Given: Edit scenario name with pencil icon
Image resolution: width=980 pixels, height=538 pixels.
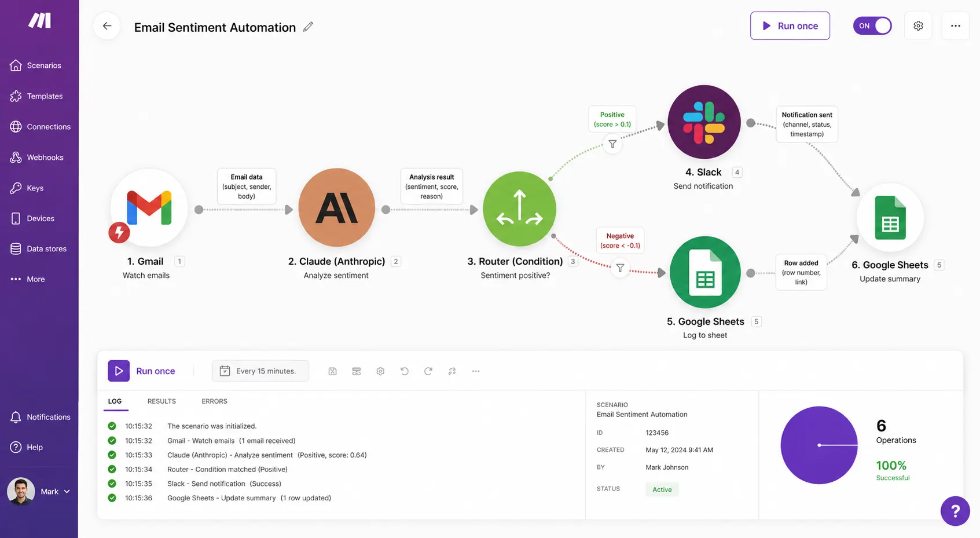Looking at the screenshot, I should [x=308, y=27].
